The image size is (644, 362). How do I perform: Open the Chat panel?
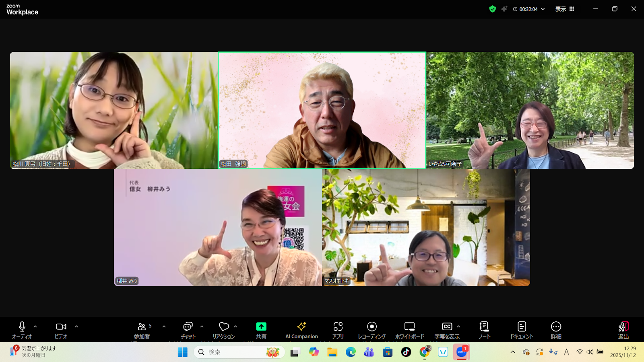(188, 330)
